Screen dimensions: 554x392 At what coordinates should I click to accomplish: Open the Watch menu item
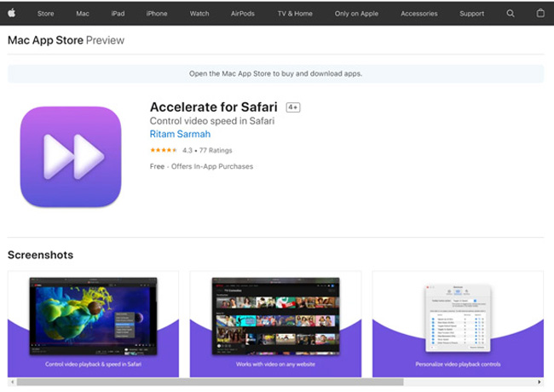click(199, 14)
